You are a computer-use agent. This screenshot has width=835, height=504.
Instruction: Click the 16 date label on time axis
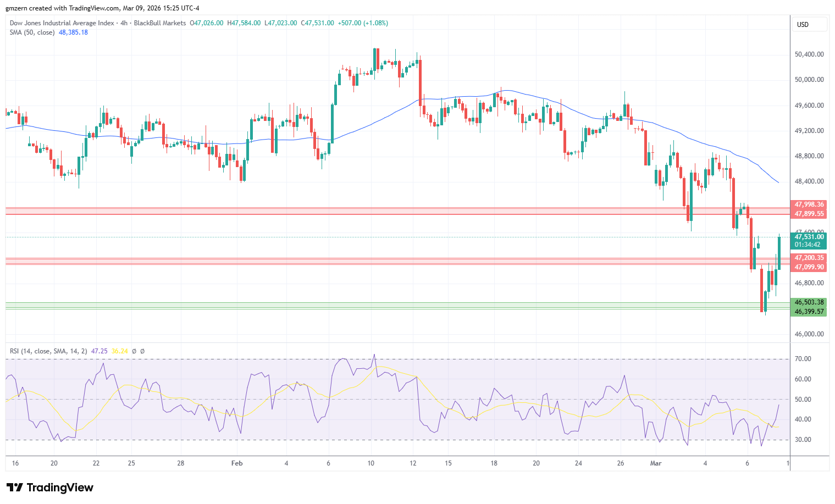click(15, 463)
